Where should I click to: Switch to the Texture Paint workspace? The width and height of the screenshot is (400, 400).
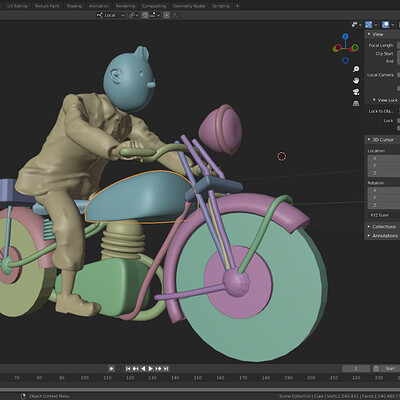(x=47, y=6)
